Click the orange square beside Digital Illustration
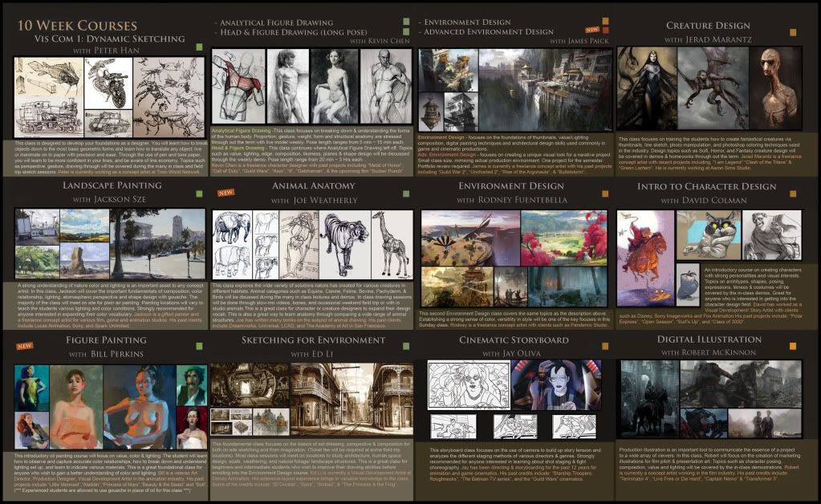Viewport: 821px width, 504px height. coord(793,346)
